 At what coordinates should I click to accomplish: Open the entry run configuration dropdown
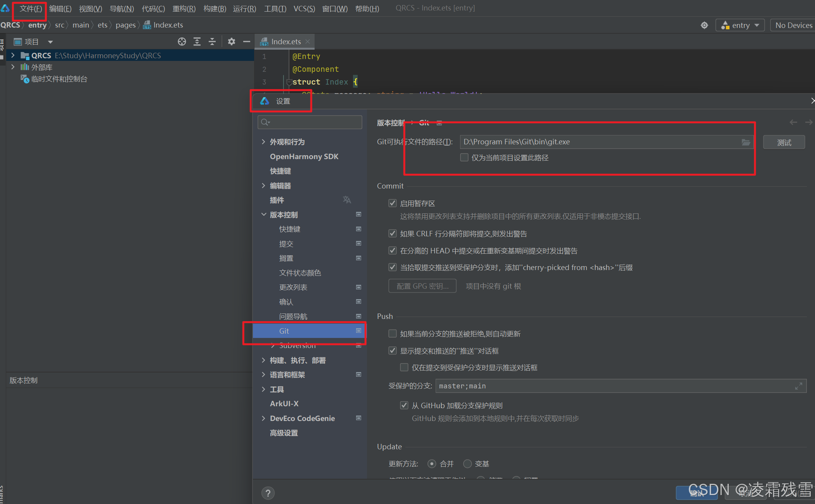740,25
